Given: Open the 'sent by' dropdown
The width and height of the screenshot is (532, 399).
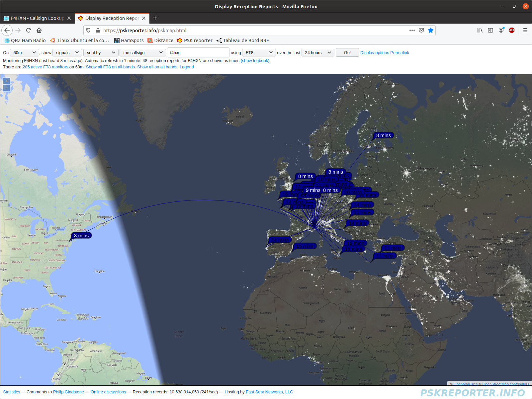Looking at the screenshot, I should (x=101, y=52).
